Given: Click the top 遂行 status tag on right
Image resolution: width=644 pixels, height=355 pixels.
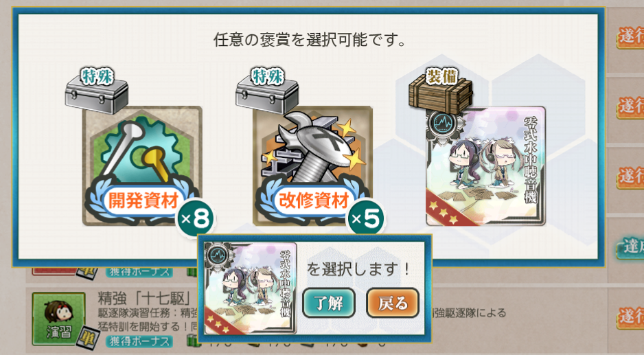Looking at the screenshot, I should 630,37.
